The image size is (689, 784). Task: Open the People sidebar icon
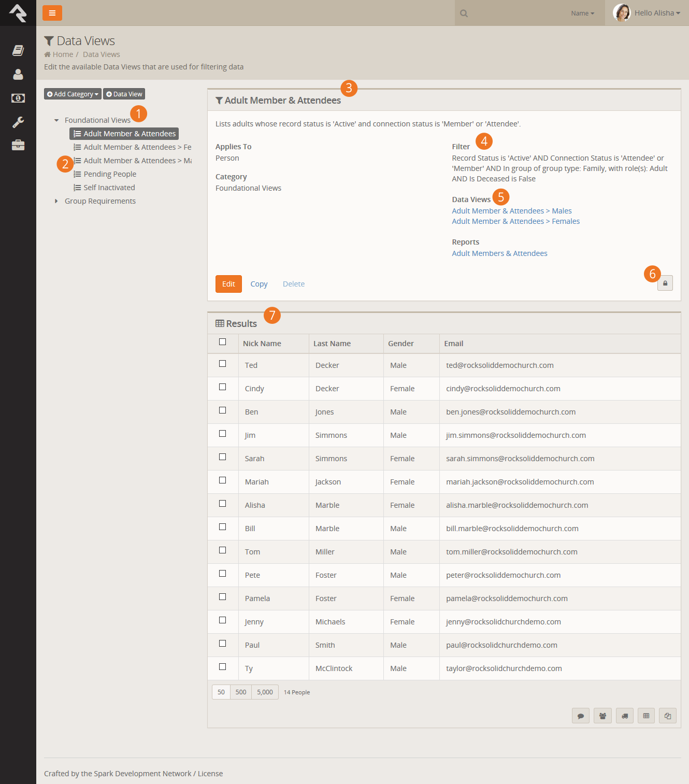(x=18, y=74)
